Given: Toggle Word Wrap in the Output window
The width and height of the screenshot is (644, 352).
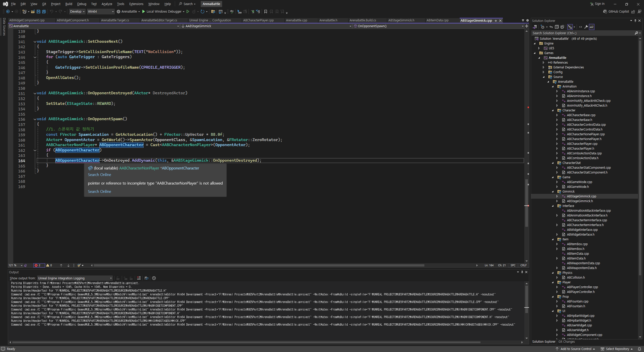Looking at the screenshot, I should click(x=146, y=278).
